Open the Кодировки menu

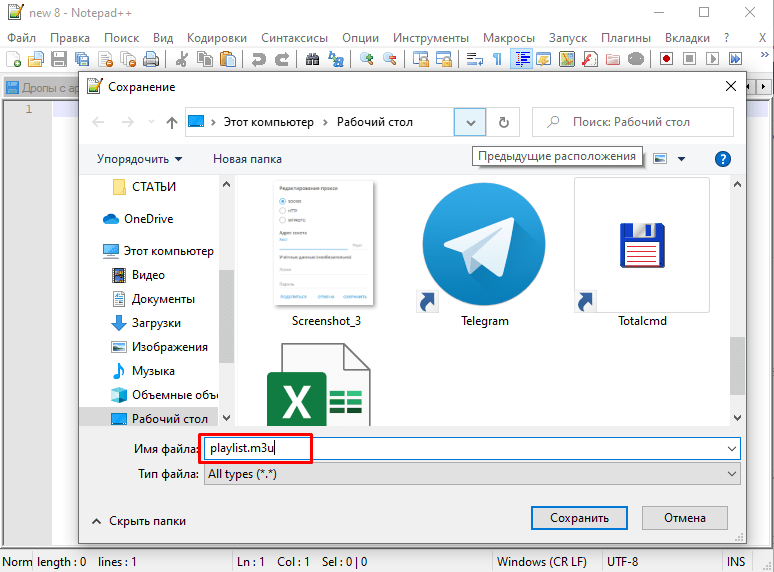tap(217, 38)
